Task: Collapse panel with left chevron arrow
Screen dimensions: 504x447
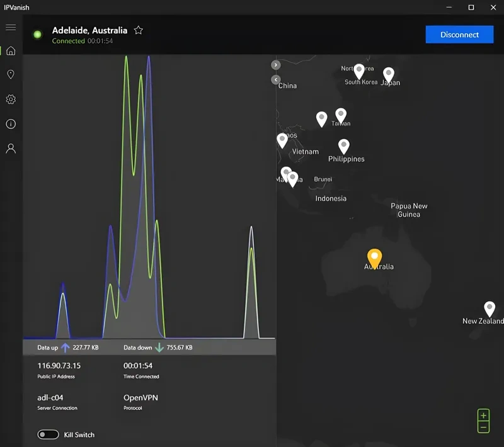Action: tap(276, 79)
